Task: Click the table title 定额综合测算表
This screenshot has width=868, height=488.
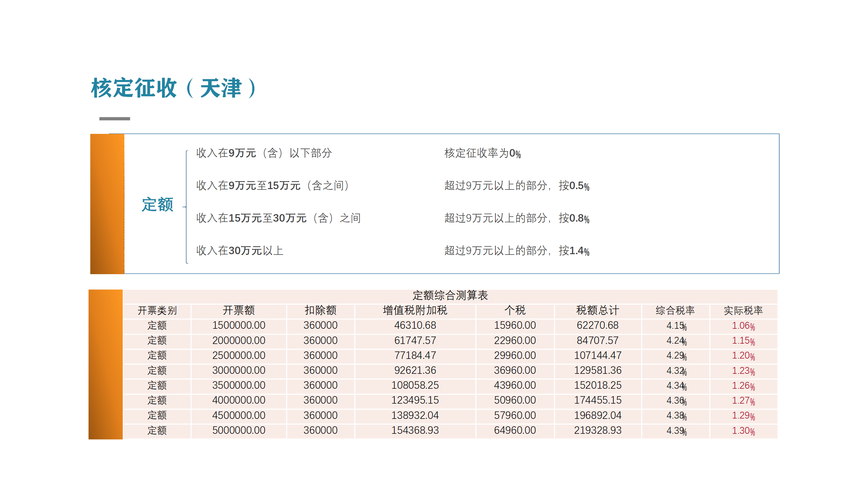Action: (450, 296)
